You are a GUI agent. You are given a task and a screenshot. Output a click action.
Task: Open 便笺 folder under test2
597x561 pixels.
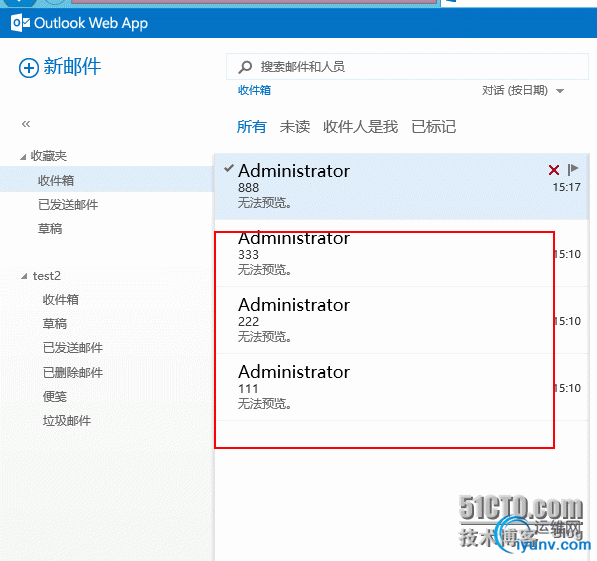[54, 396]
